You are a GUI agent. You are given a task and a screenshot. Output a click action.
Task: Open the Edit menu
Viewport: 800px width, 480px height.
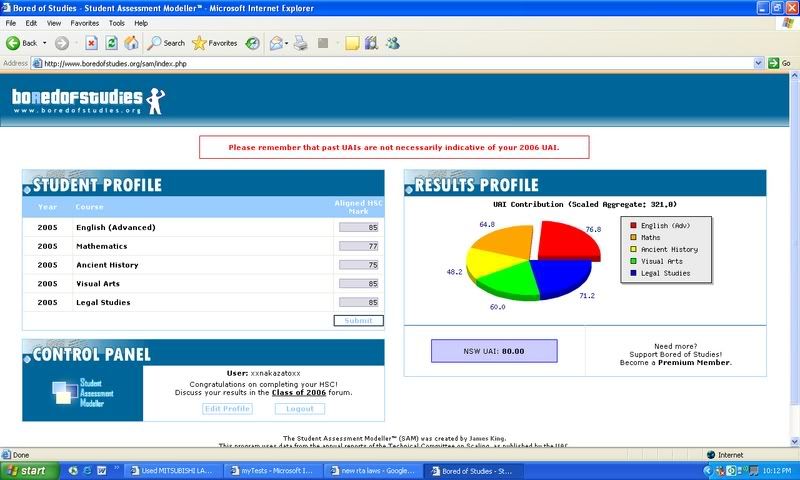point(31,23)
